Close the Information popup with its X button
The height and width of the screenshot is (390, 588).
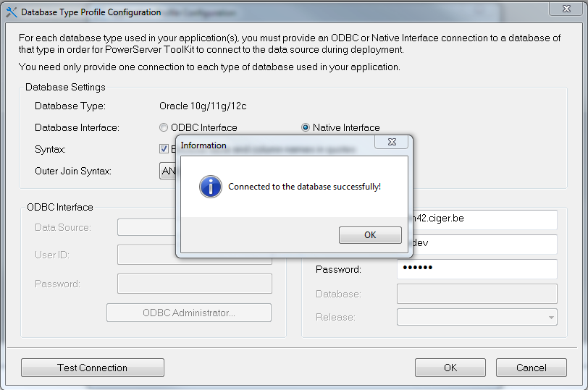coord(390,143)
